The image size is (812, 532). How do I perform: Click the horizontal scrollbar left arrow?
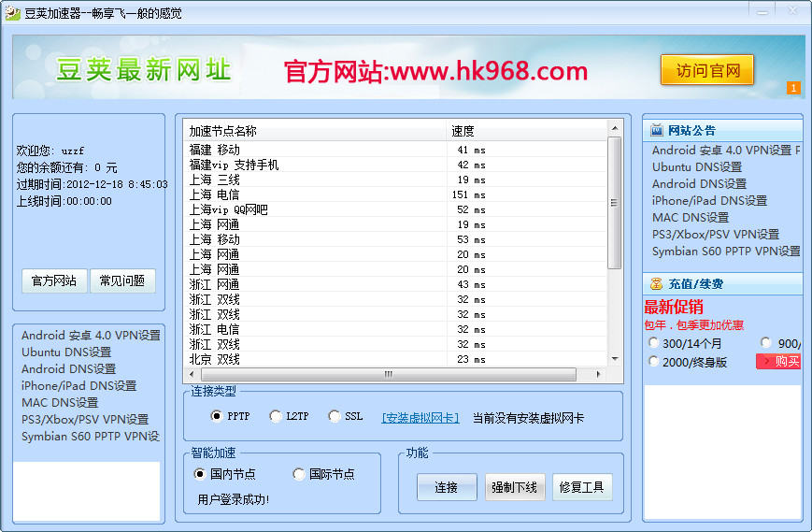pyautogui.click(x=192, y=374)
